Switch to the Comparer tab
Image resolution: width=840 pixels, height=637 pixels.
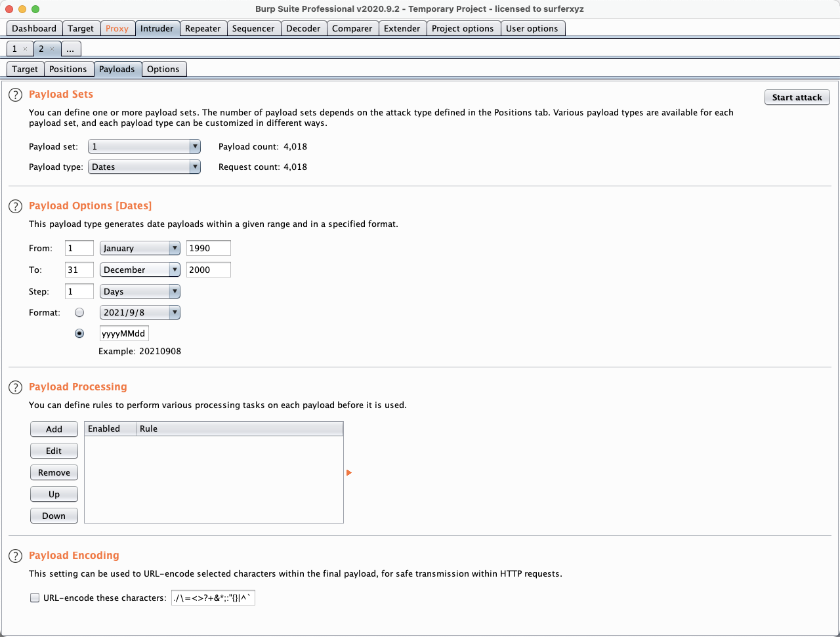click(352, 28)
